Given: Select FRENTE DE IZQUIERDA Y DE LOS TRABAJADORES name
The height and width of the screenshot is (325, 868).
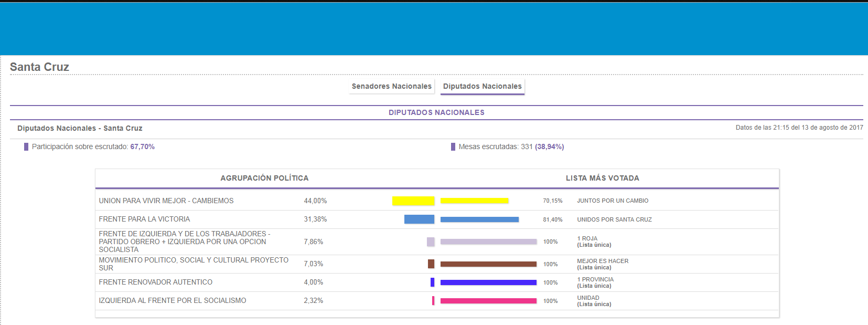Looking at the screenshot, I should pyautogui.click(x=185, y=242).
